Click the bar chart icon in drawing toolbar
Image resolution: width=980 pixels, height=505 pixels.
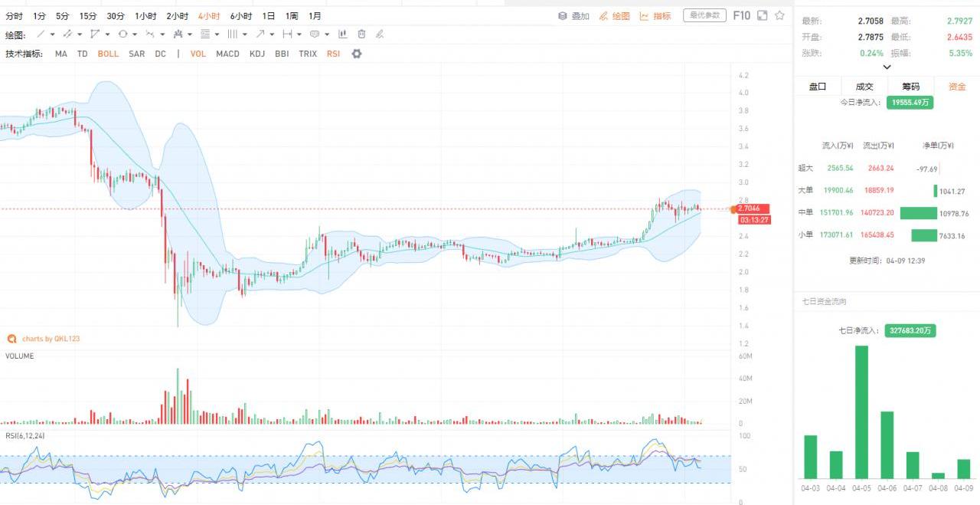tap(342, 34)
